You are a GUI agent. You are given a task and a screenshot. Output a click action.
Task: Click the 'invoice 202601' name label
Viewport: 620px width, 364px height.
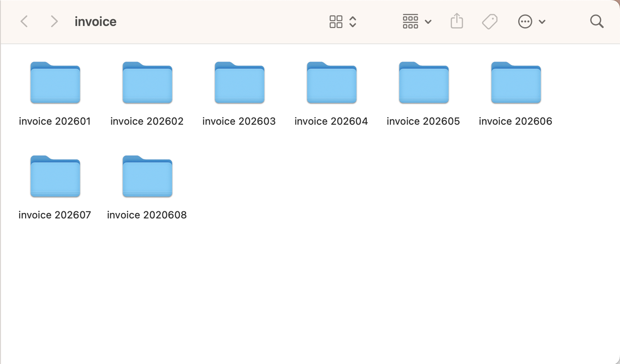(55, 121)
